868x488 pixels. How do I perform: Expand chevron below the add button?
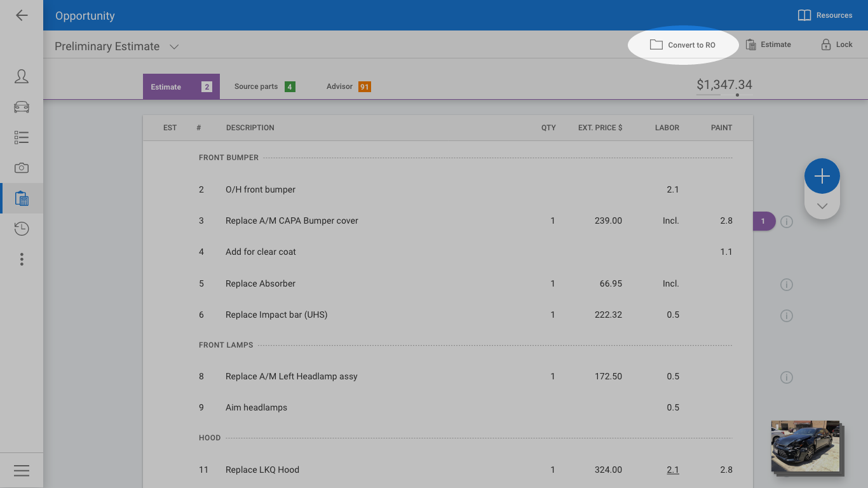click(x=822, y=207)
